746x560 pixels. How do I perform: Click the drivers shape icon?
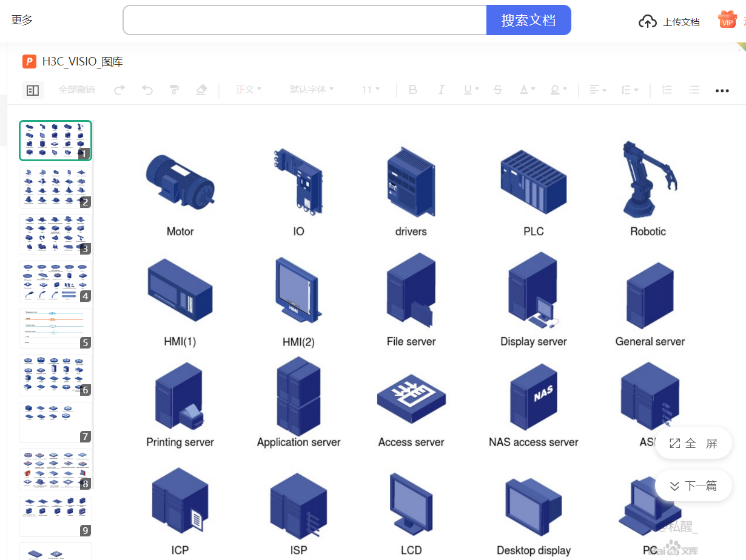point(411,181)
